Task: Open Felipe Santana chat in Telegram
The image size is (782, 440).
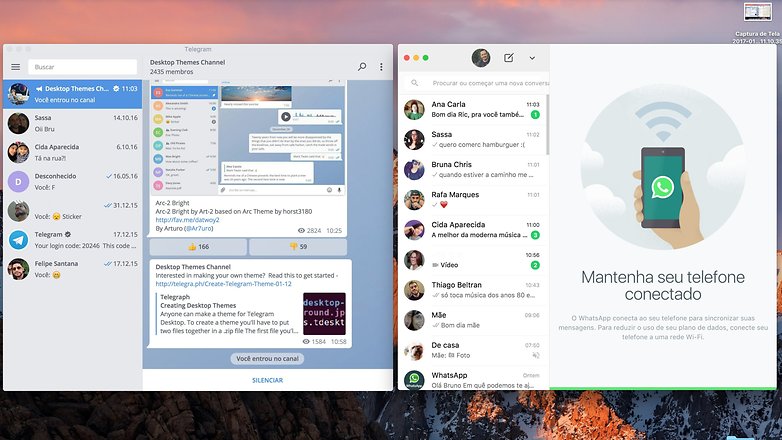Action: (73, 269)
